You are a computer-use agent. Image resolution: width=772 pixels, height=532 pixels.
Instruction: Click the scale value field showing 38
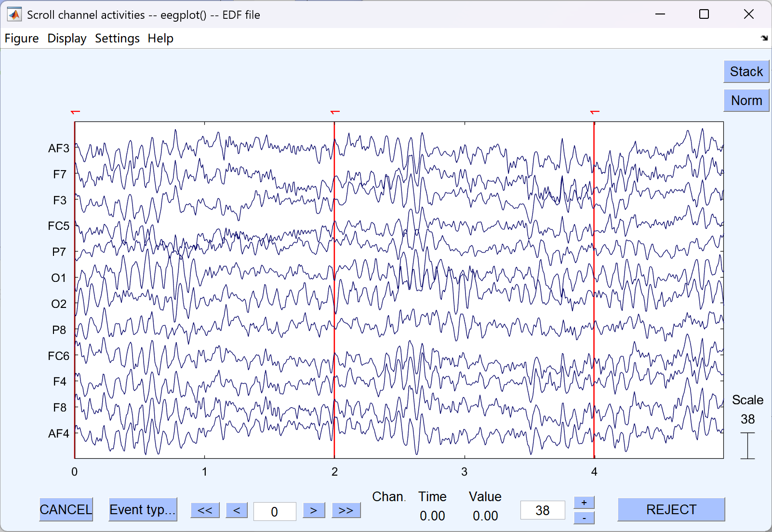coord(543,510)
